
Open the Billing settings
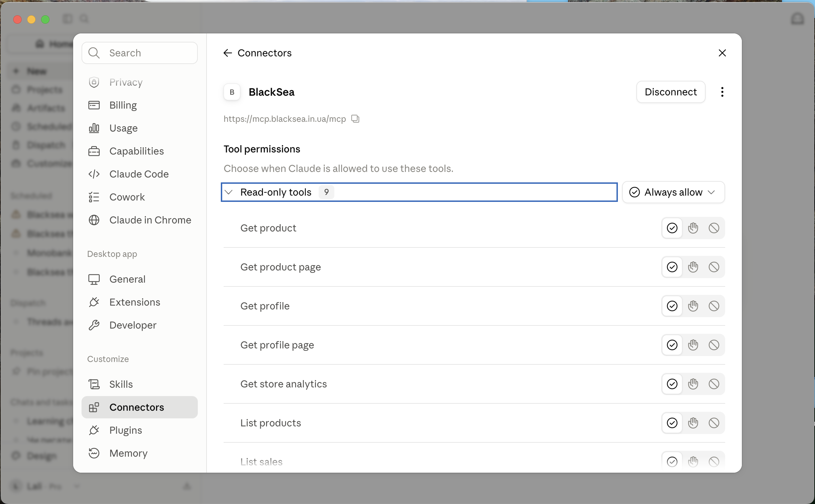140,105
